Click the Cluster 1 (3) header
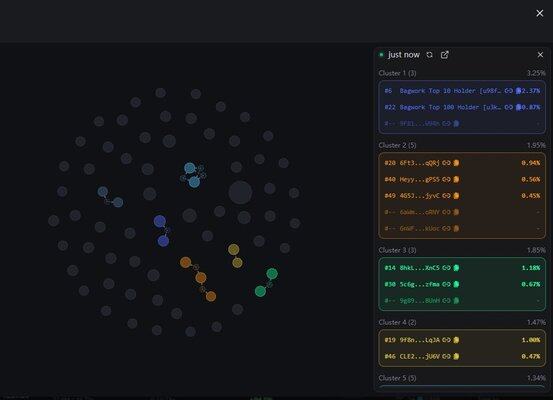Screen dimensions: 553x400 tap(397, 73)
